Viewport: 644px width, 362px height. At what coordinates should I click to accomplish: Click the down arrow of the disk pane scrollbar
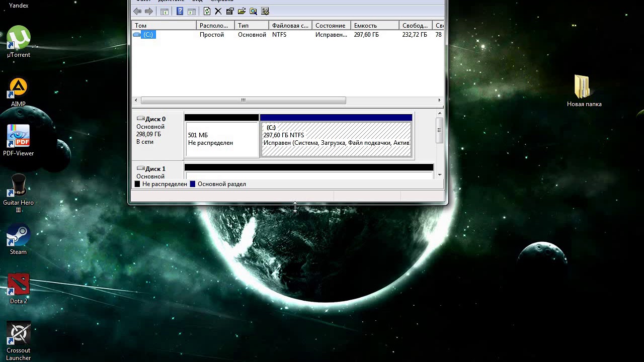pos(440,174)
